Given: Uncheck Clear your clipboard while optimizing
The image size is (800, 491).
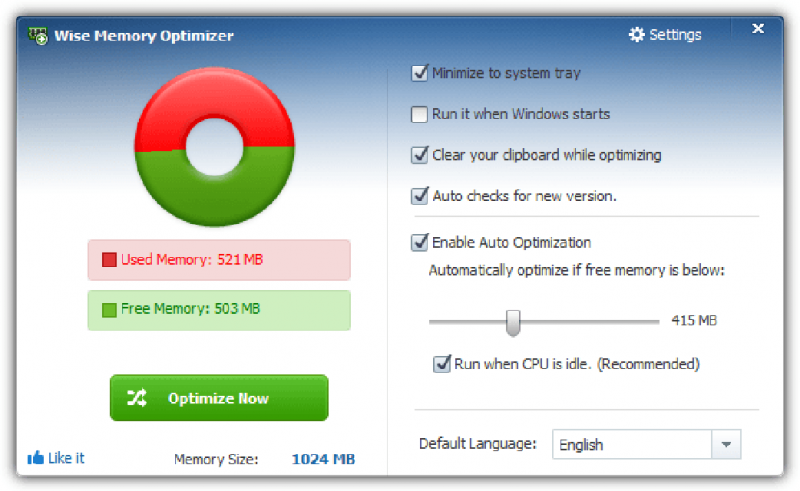Looking at the screenshot, I should 420,155.
